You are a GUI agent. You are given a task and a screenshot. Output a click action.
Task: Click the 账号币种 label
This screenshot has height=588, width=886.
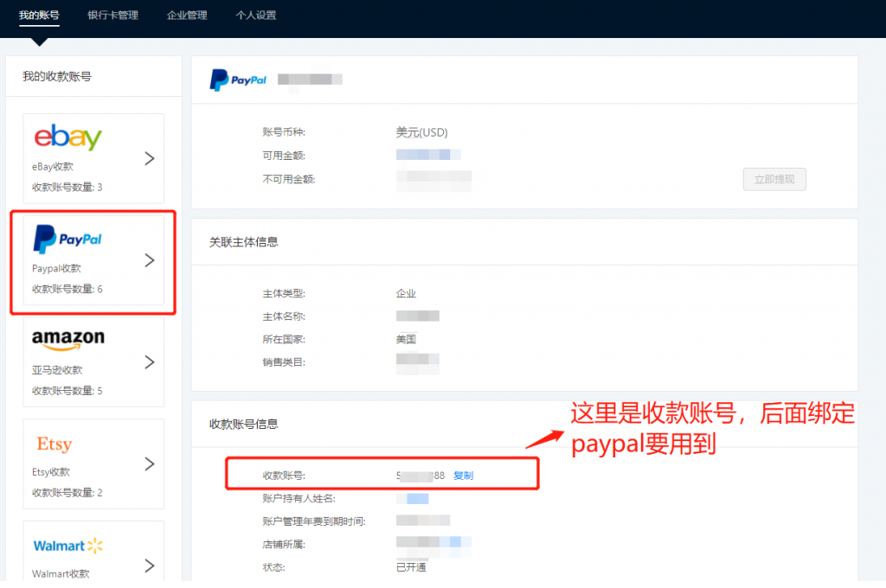click(284, 132)
